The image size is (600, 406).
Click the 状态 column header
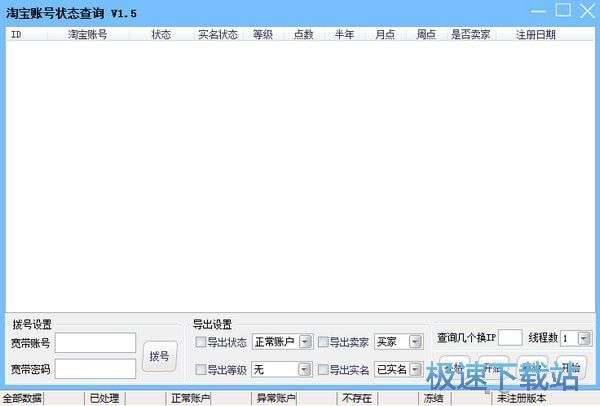pyautogui.click(x=161, y=34)
